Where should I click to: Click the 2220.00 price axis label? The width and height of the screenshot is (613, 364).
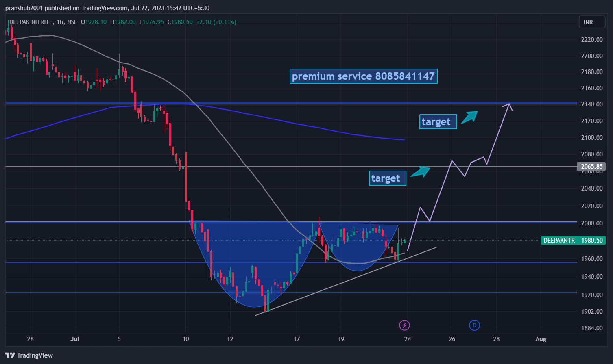592,39
